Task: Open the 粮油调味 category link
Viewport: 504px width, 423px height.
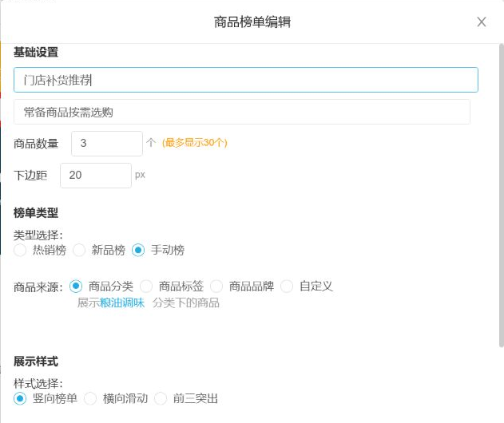Action: [x=122, y=302]
